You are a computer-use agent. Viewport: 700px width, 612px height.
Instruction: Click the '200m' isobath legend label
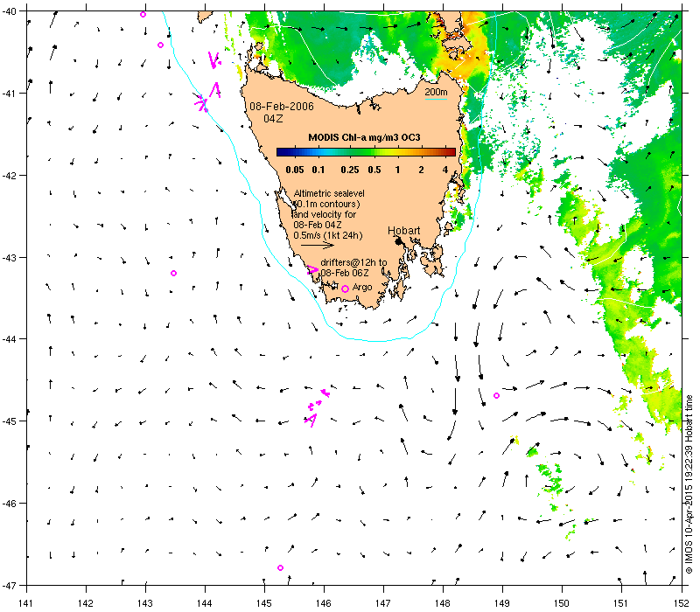point(436,92)
